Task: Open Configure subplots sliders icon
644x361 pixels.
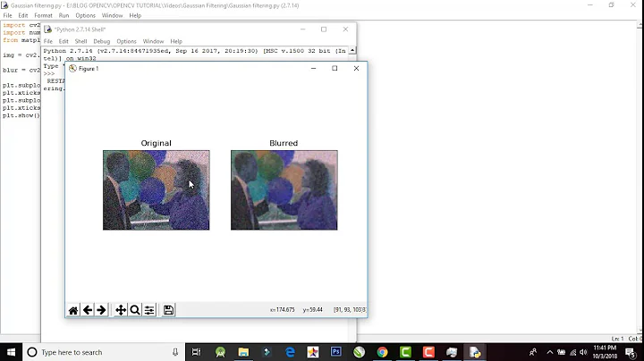Action: pyautogui.click(x=149, y=310)
